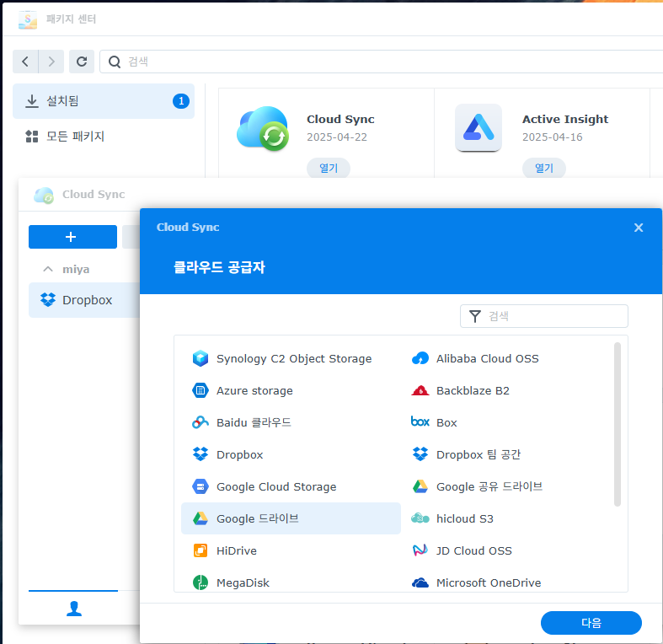Select Backblaze B2 icon
663x644 pixels.
click(420, 390)
